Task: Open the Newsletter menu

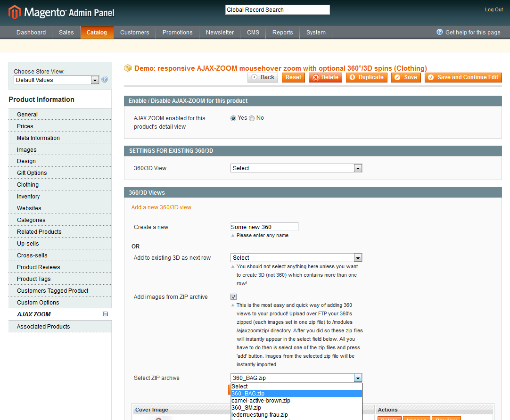Action: coord(220,32)
